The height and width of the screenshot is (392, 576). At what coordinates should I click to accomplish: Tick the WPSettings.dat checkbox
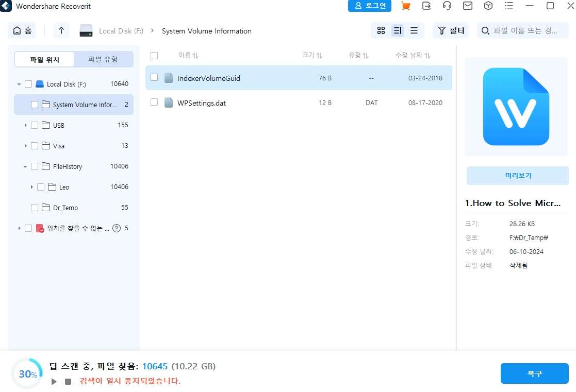154,103
